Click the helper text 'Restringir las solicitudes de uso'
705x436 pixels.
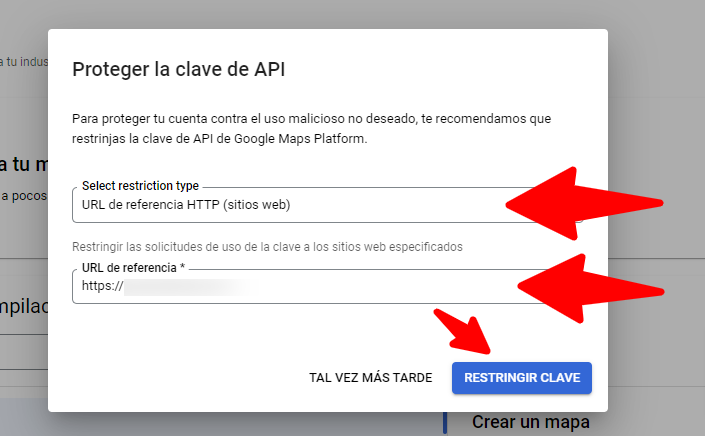(267, 246)
